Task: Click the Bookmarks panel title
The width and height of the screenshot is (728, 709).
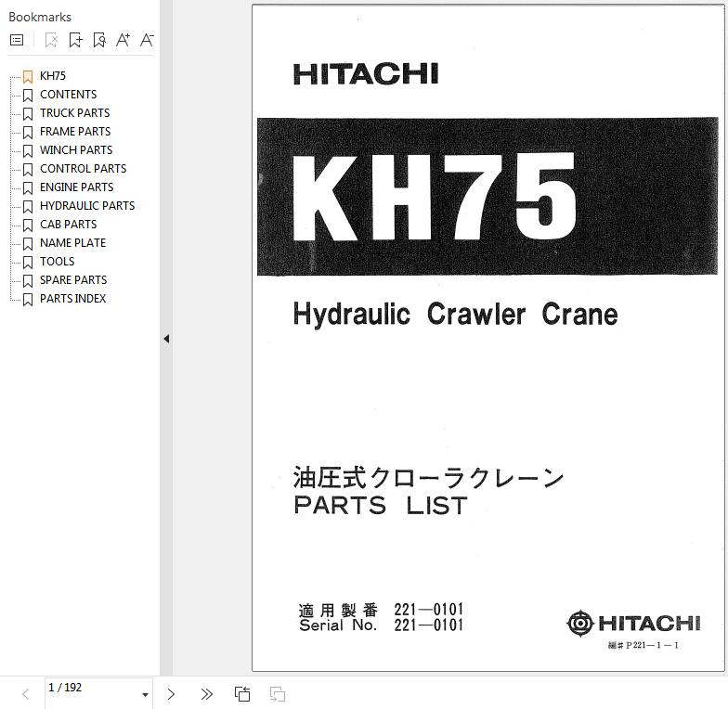Action: point(40,17)
